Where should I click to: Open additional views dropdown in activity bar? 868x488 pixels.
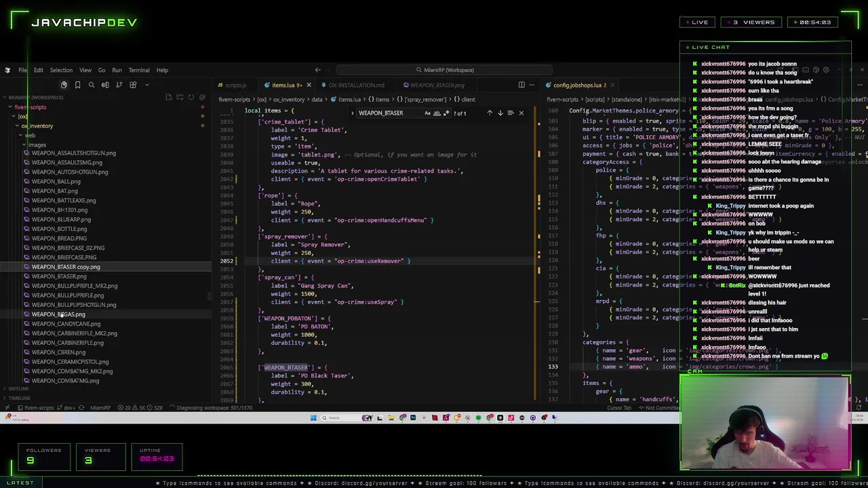point(146,85)
